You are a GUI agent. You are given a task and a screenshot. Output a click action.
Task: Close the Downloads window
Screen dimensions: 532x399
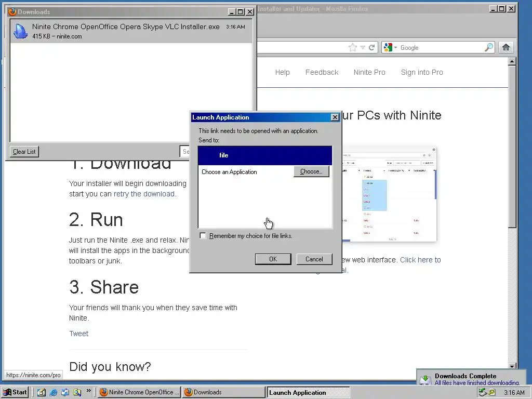[250, 12]
